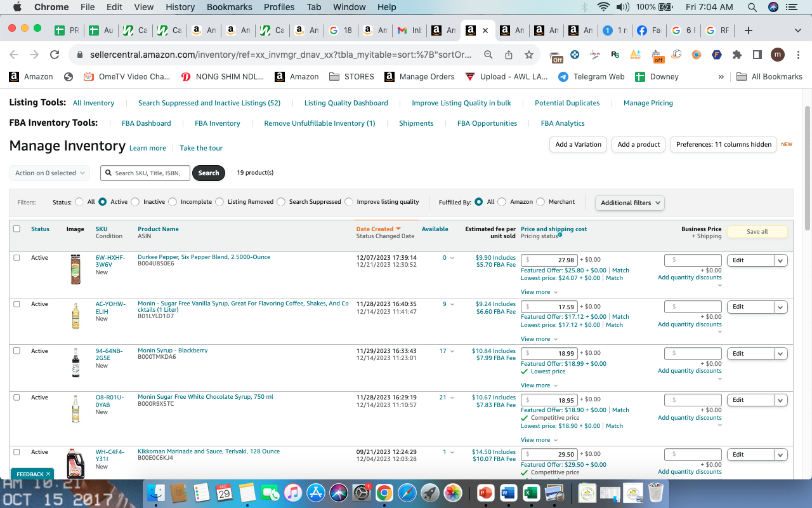The width and height of the screenshot is (812, 508).
Task: Open the Chrome profile avatar 'm'
Action: (778, 55)
